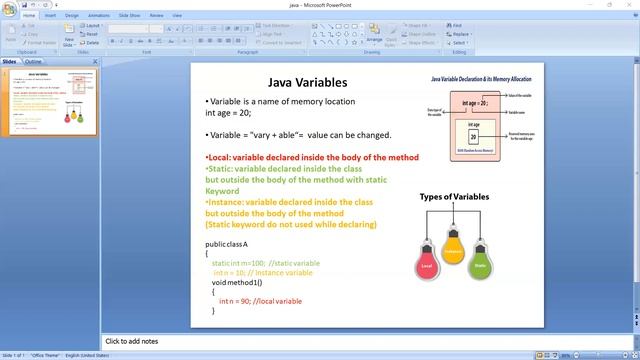The height and width of the screenshot is (360, 640).
Task: Open Text Direction dropdown
Action: tap(274, 25)
